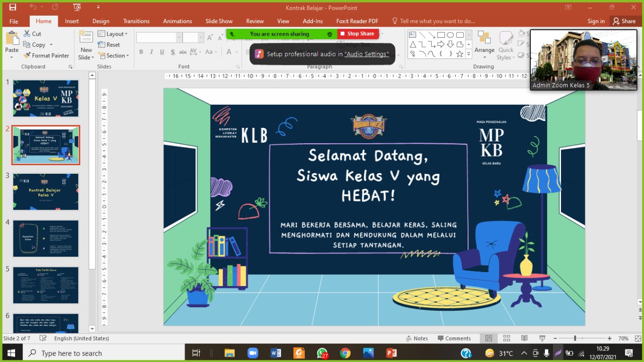Adjust the zoom slider handle
The image size is (644, 362).
coord(575,338)
